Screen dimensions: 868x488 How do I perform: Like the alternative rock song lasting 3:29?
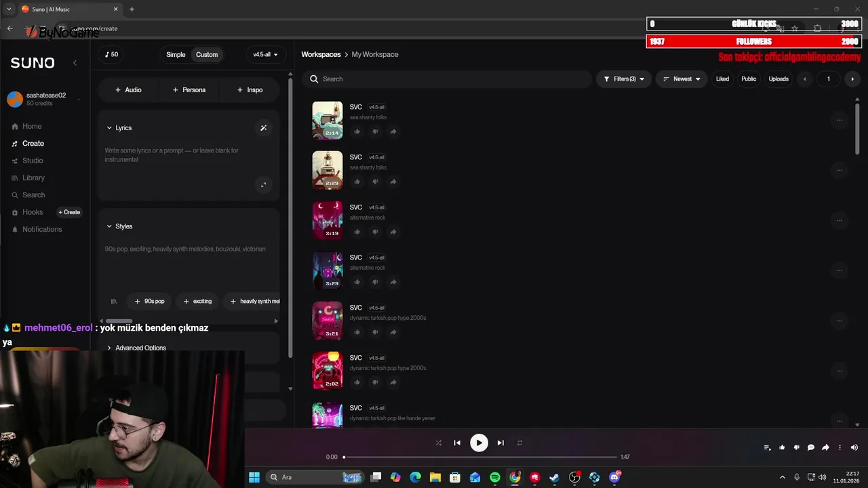coord(357,282)
